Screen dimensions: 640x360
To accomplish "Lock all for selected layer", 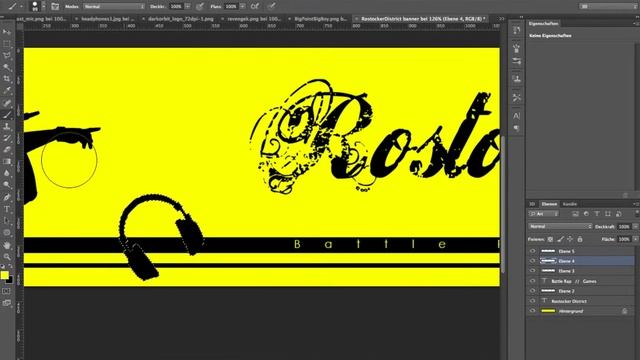I will pos(580,239).
